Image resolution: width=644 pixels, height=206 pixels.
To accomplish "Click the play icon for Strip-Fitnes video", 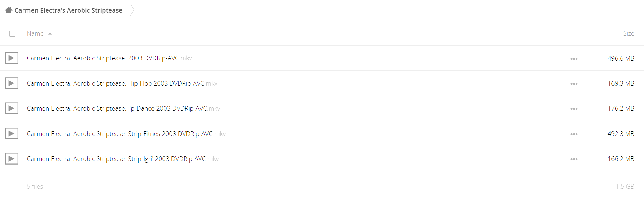I will [x=12, y=133].
